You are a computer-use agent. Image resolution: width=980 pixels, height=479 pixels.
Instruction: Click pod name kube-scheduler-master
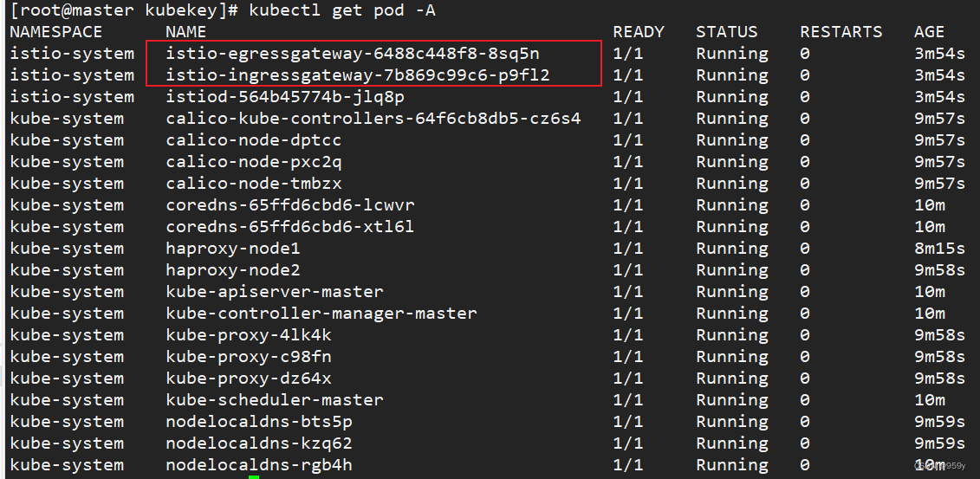275,399
